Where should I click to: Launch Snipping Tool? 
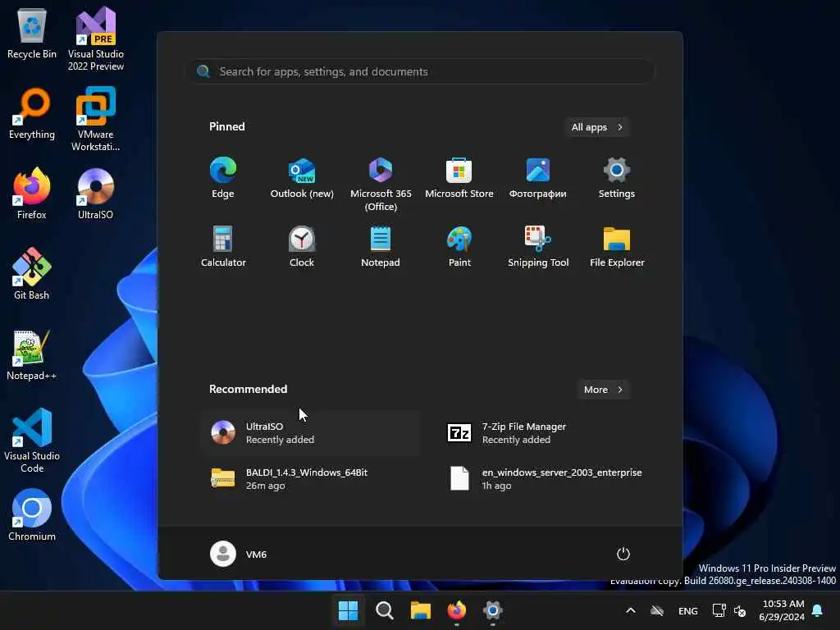pos(538,247)
